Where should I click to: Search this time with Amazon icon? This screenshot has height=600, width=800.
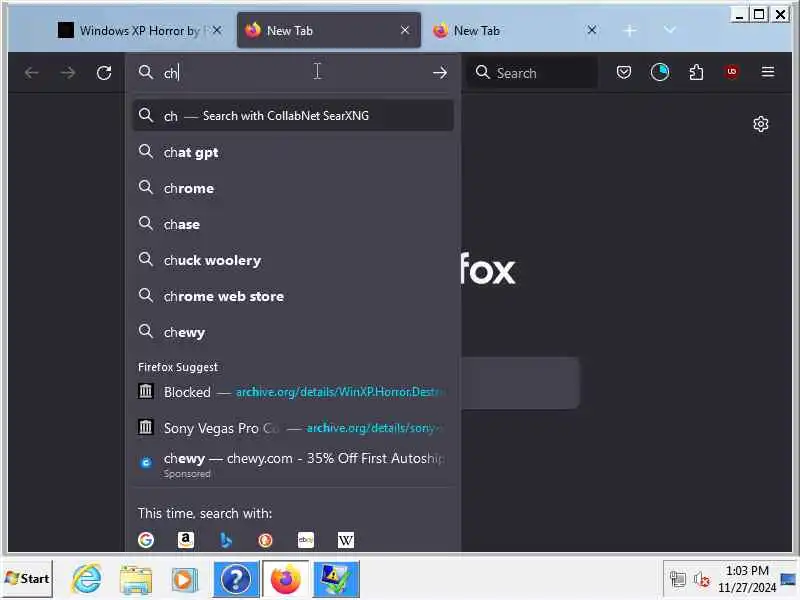pyautogui.click(x=186, y=540)
